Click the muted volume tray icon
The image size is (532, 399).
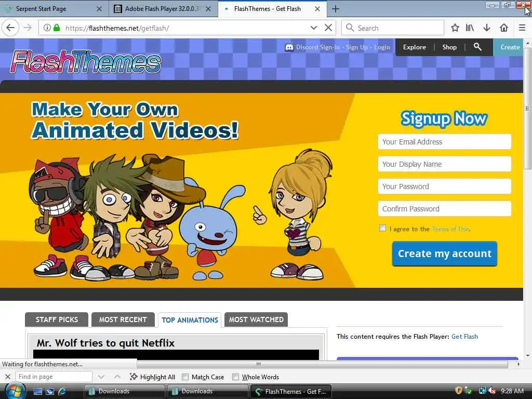[x=493, y=391]
